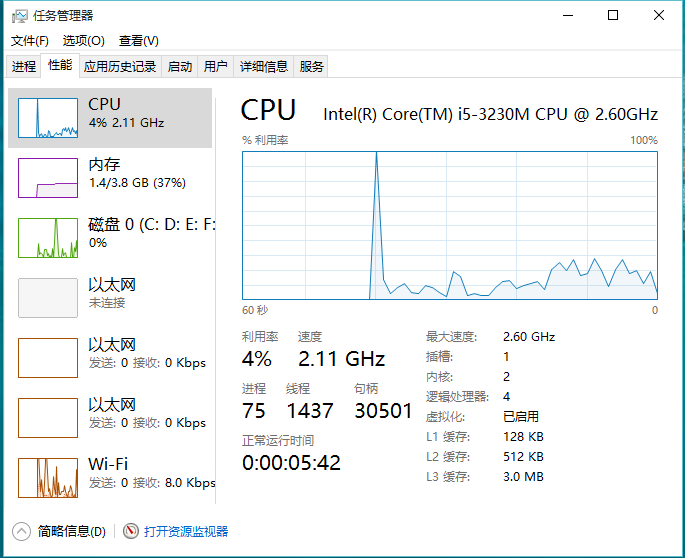Open the View (查看) menu
This screenshot has width=685, height=558.
pos(139,41)
